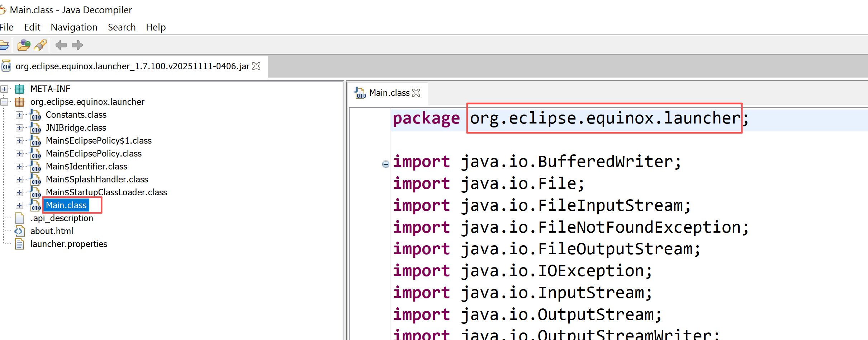Close the org.eclipse.equinox.launcher jar tab

click(257, 66)
